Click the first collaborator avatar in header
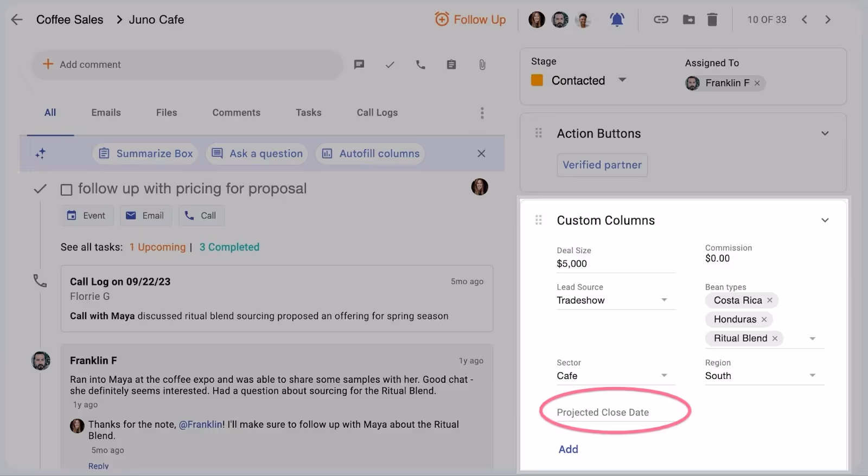Screen dimensions: 868x476 pos(537,20)
